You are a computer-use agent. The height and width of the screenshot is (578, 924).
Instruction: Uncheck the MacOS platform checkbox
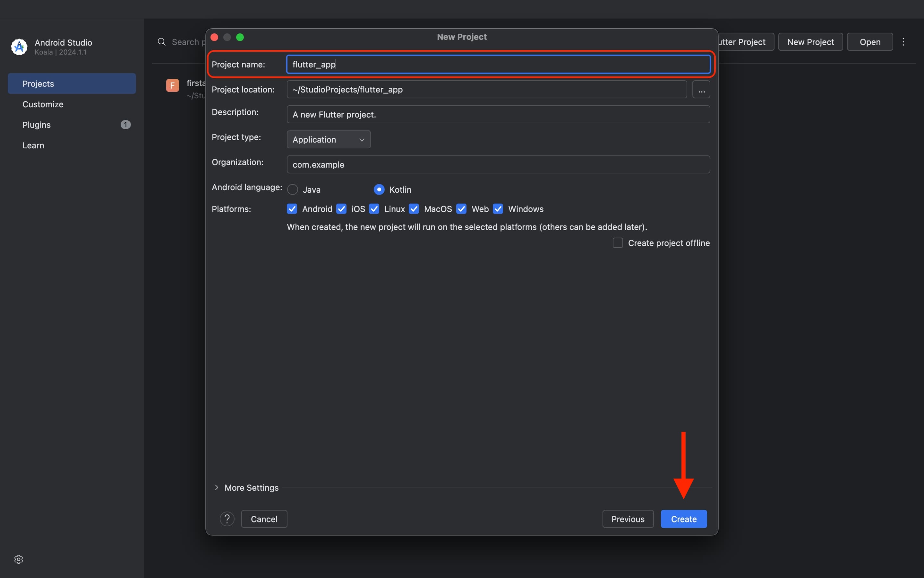click(414, 209)
